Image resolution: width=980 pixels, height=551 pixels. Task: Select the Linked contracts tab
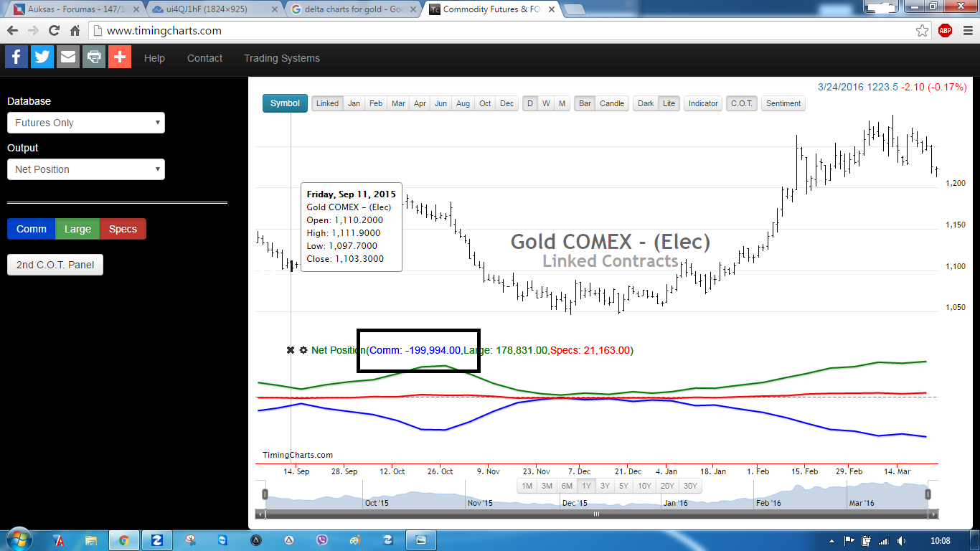click(x=327, y=103)
